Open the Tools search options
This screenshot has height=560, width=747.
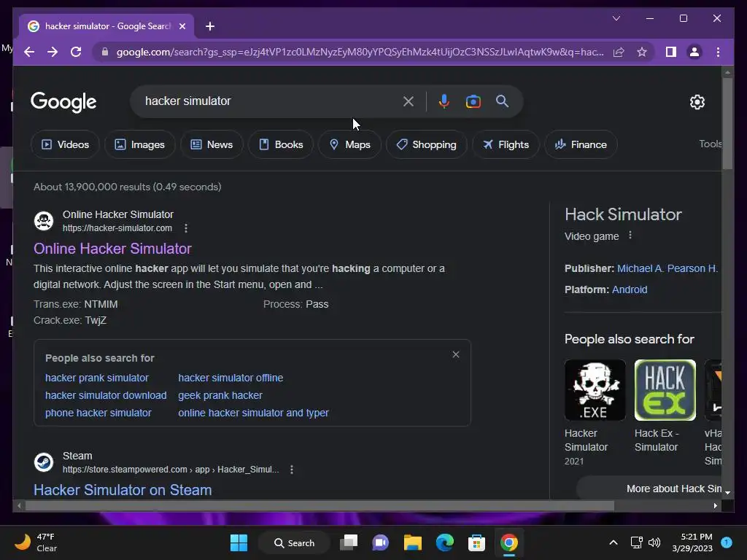click(x=710, y=144)
